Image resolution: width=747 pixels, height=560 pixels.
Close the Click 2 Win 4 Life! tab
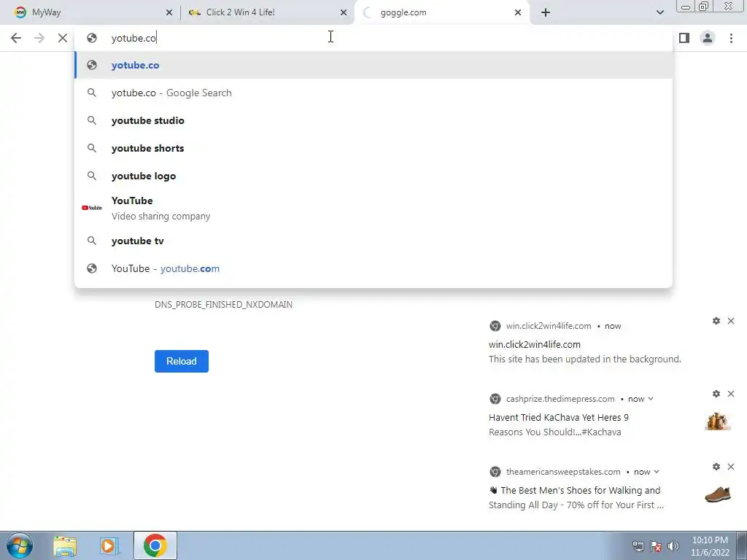click(344, 13)
